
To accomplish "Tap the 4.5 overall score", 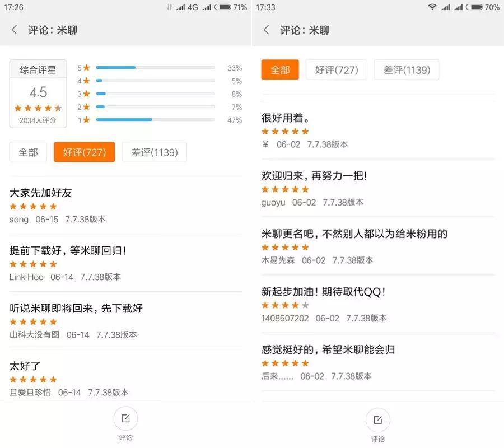I will click(x=38, y=92).
